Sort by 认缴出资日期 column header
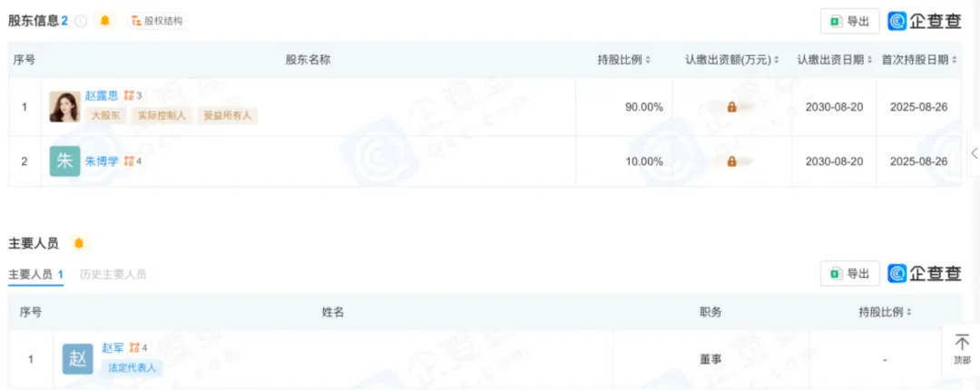This screenshot has height=390, width=980. (x=835, y=60)
